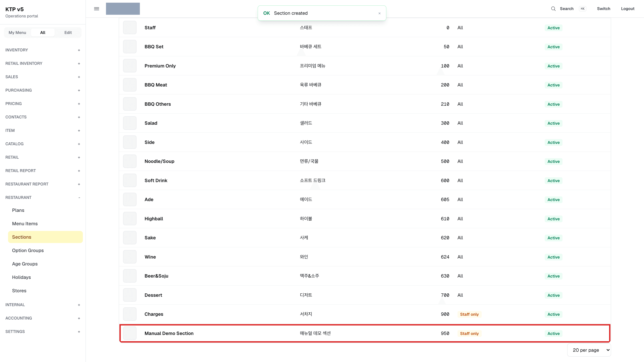Dismiss the Section created notification
This screenshot has width=644, height=362.
click(x=379, y=13)
